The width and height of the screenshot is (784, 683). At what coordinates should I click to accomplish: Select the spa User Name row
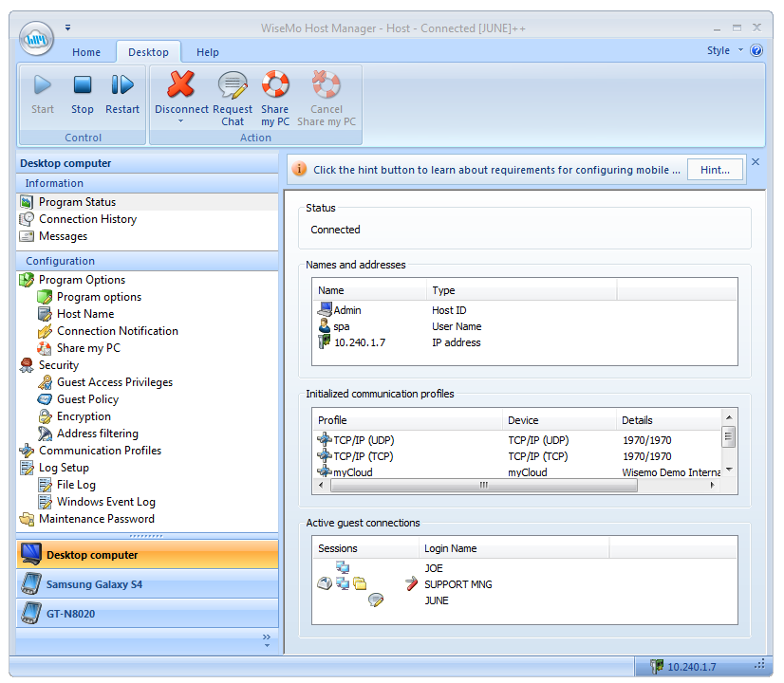point(525,326)
